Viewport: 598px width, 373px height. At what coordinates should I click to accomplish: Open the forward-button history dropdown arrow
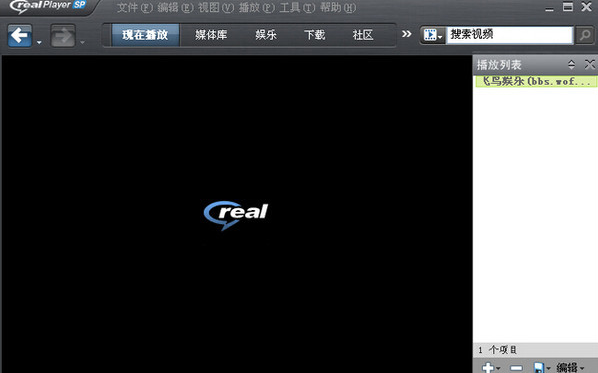pyautogui.click(x=82, y=42)
